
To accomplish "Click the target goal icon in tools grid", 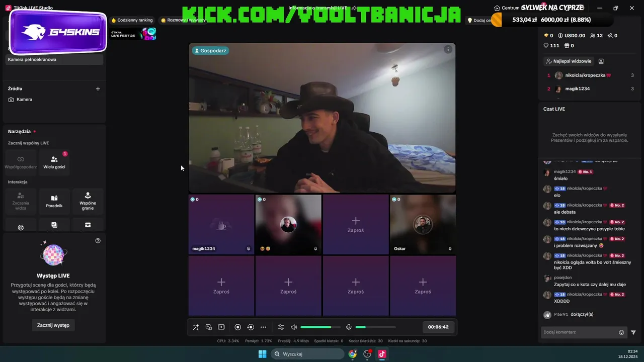I will 21,227.
